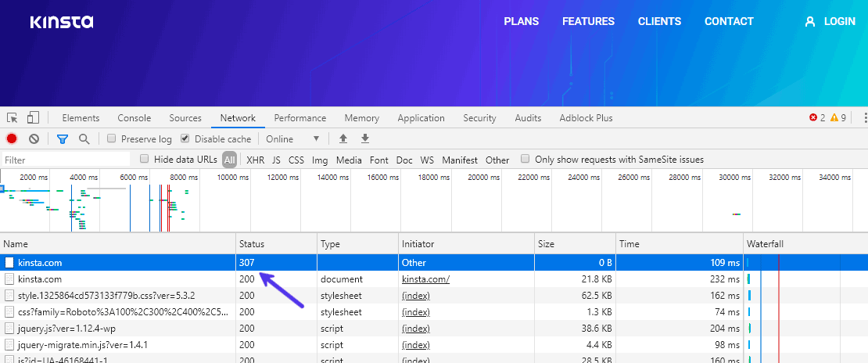Enable the Preserve log checkbox
Viewport: 868px width, 363px height.
112,139
